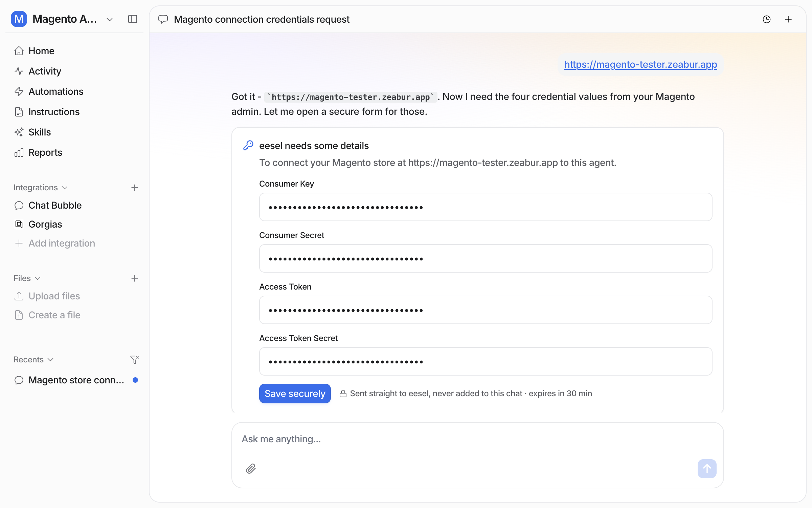Click the Activity pulse icon

pyautogui.click(x=19, y=71)
